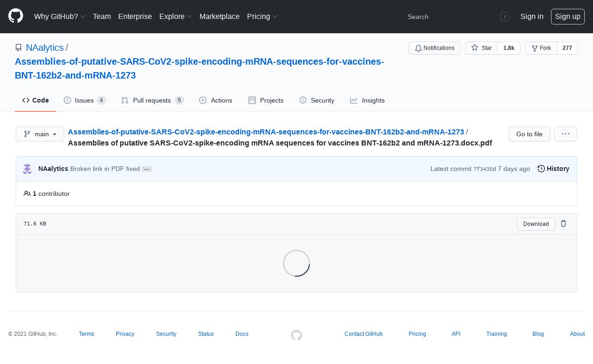Expand the Why GitHub? menu
This screenshot has height=364, width=593.
point(60,17)
